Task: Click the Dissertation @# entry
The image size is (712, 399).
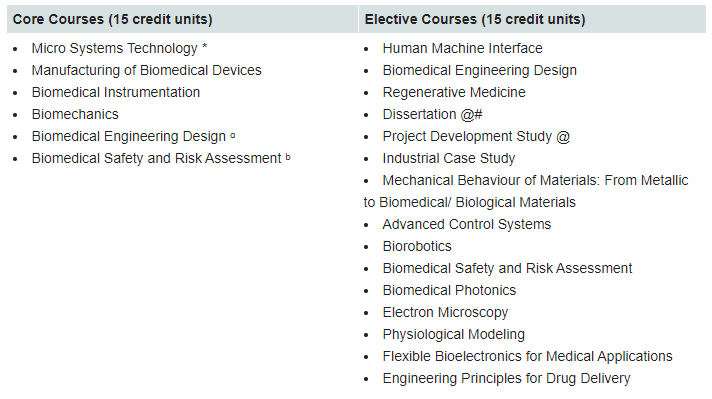Action: pos(432,114)
